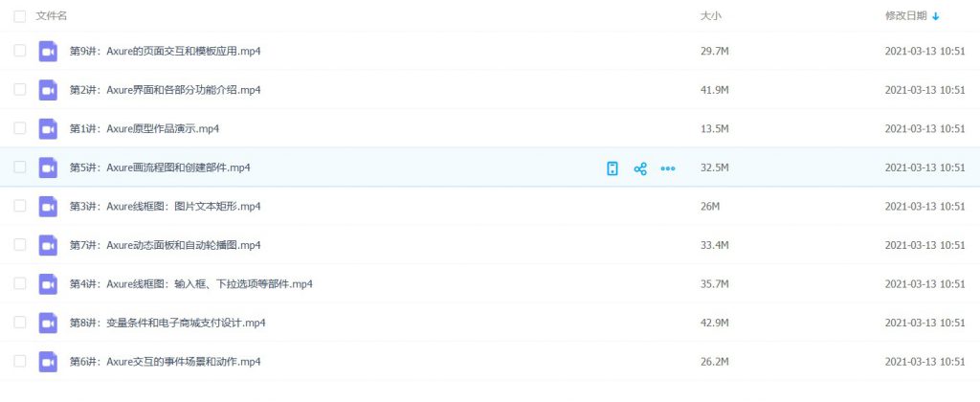Click the phone icon on the 第5讲 row
The width and height of the screenshot is (980, 402).
(612, 168)
